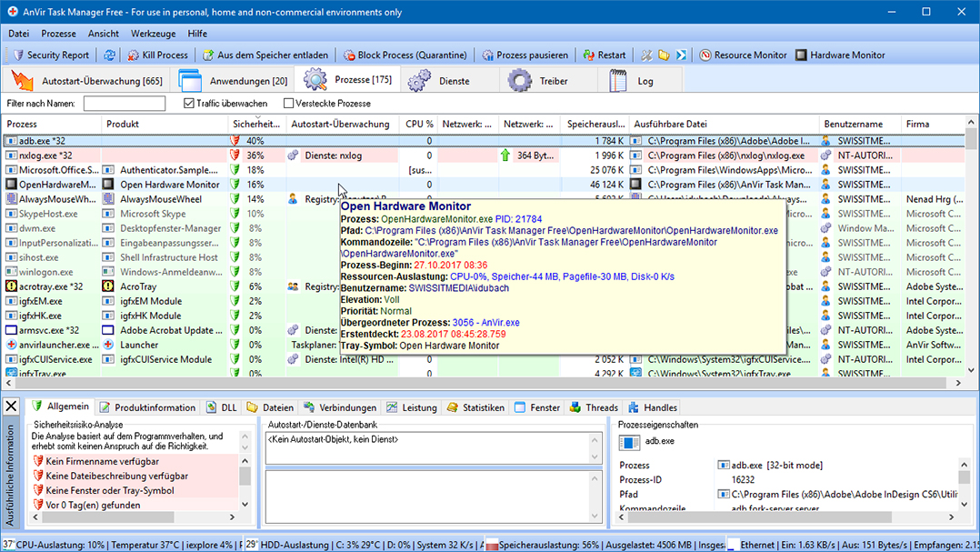Screen dimensions: 980x552
Task: Sort by the 'CPU %' column header
Action: point(418,124)
